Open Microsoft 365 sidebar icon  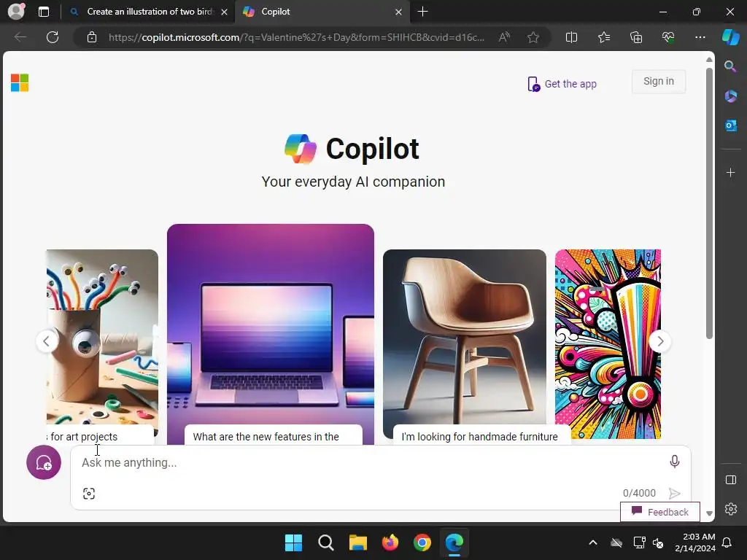tap(730, 96)
